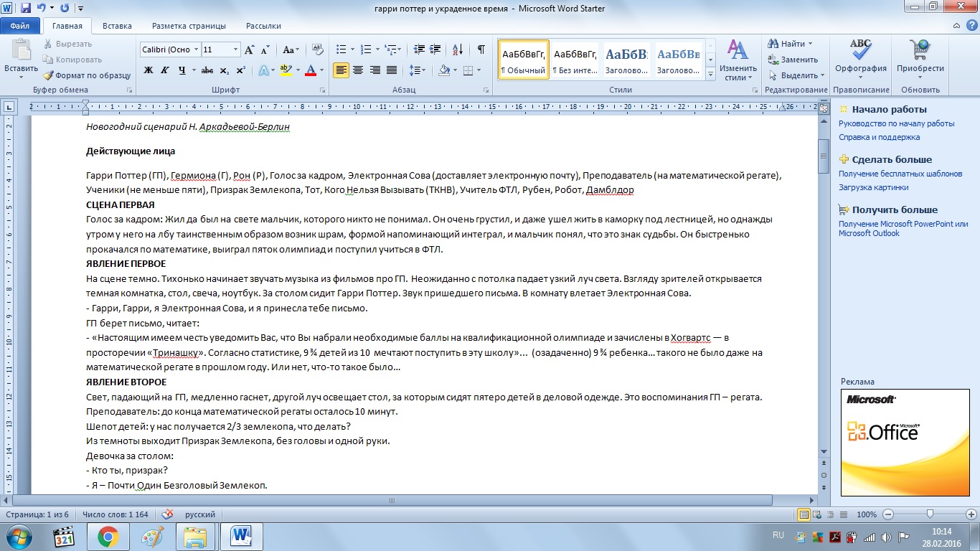Screen dimensions: 980x551
Task: Open the Select (Выделить) dropdown
Action: tap(796, 75)
